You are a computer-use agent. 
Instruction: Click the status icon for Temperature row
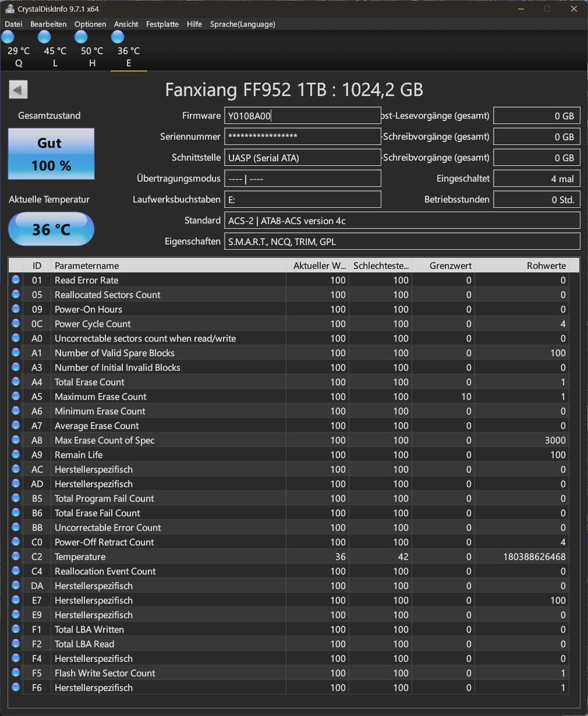click(x=16, y=557)
